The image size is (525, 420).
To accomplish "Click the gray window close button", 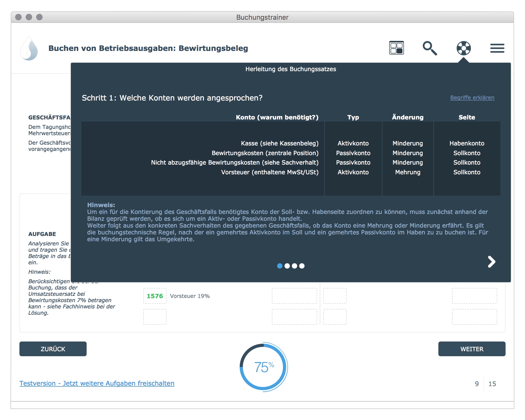I will coord(18,17).
